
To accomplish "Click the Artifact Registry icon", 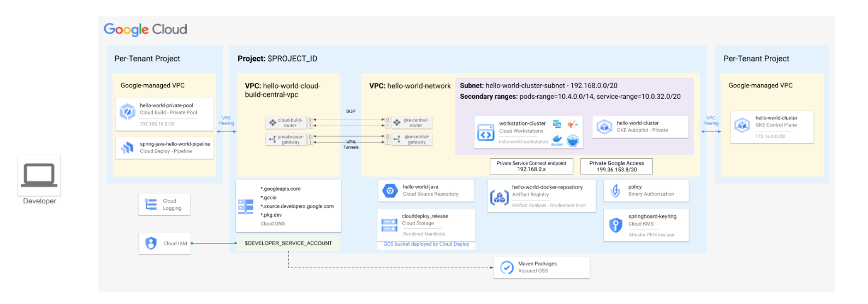I will point(499,197).
